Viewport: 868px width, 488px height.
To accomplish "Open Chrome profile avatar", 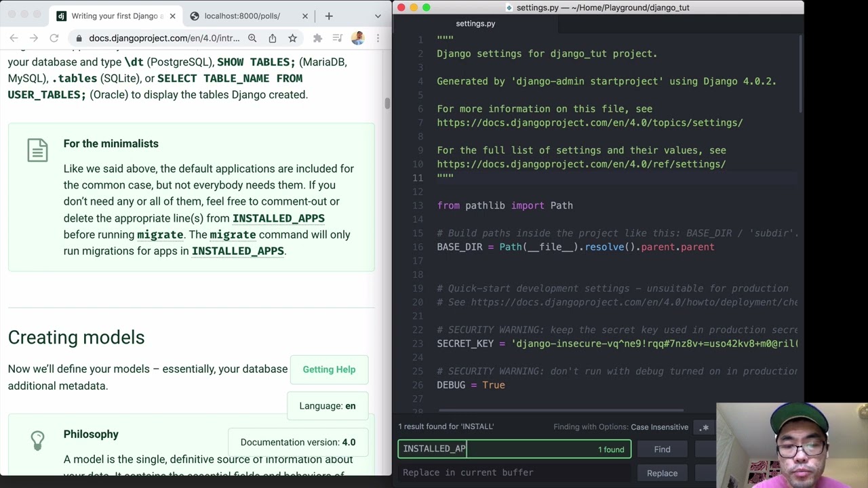I will (x=358, y=39).
